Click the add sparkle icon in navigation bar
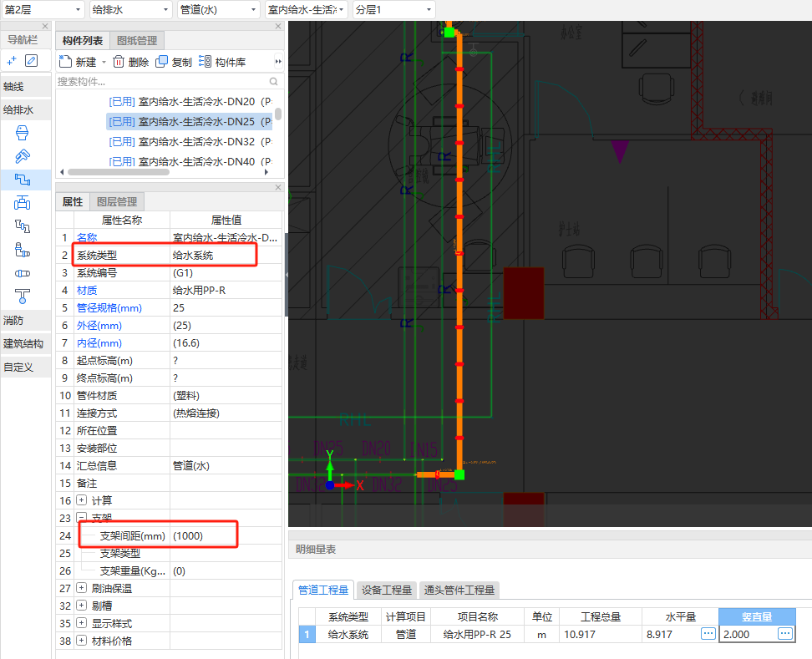812x659 pixels. [x=12, y=61]
